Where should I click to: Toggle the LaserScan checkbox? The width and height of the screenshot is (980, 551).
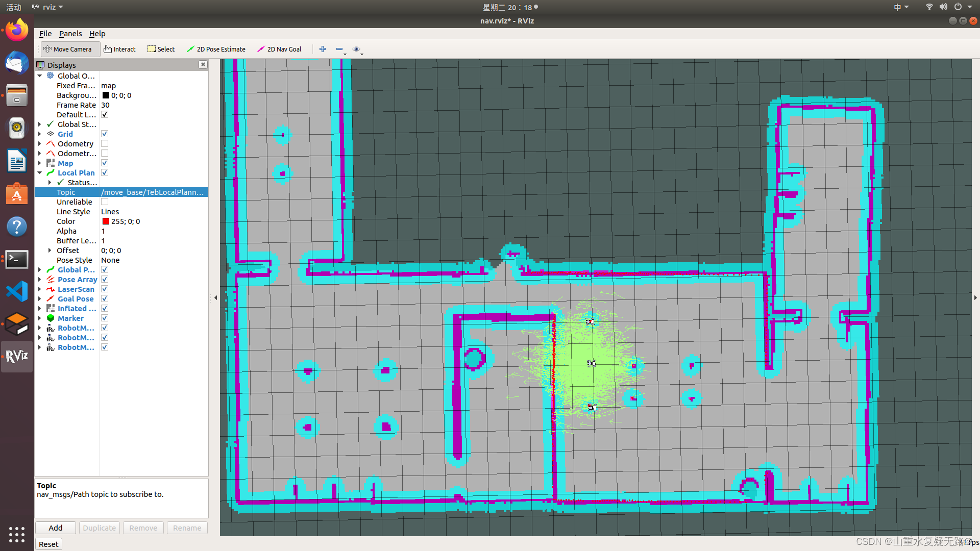pos(105,289)
